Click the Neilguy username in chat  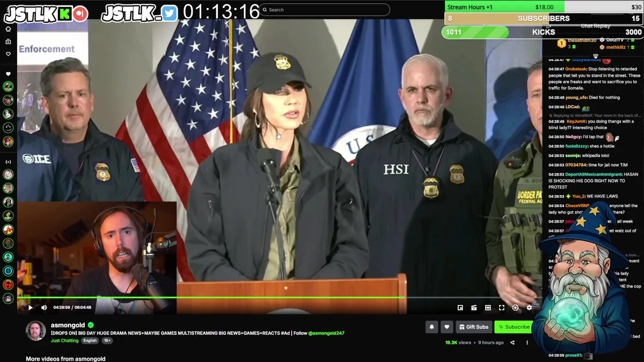click(x=573, y=137)
